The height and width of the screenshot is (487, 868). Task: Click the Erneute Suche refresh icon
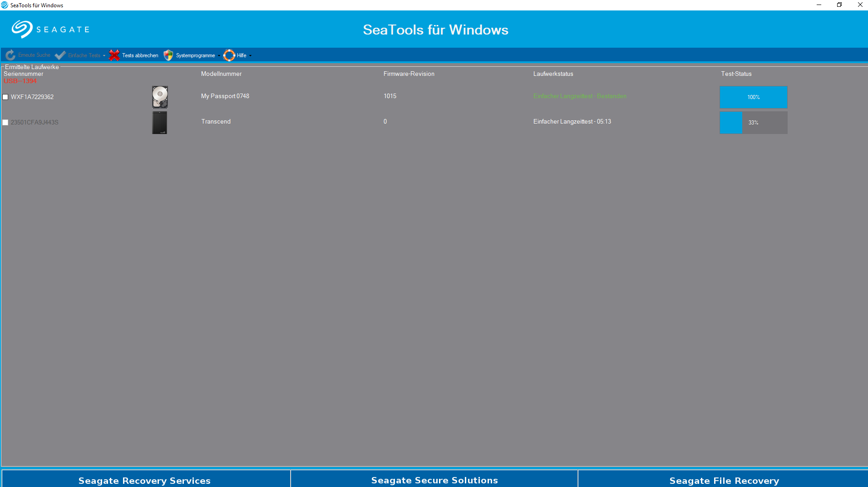[10, 55]
